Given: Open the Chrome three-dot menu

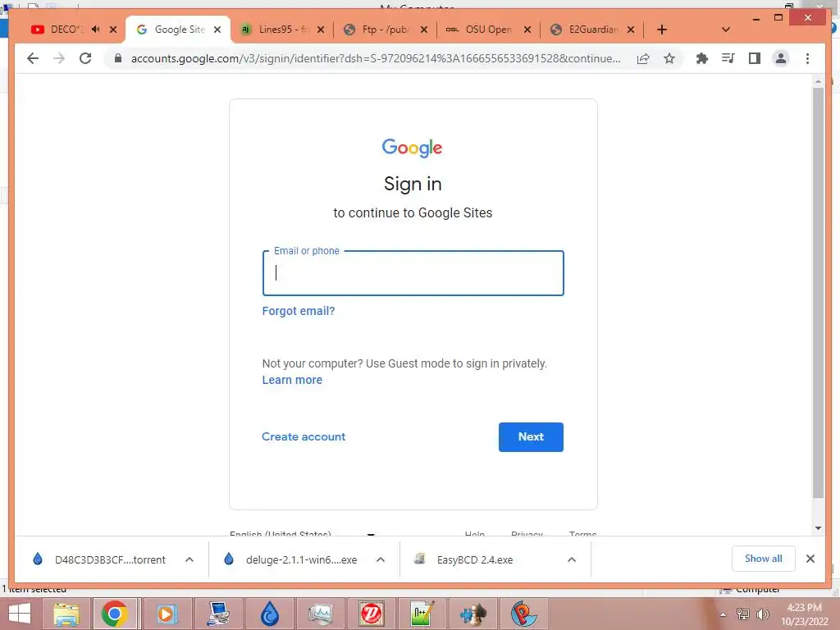Looking at the screenshot, I should click(807, 58).
